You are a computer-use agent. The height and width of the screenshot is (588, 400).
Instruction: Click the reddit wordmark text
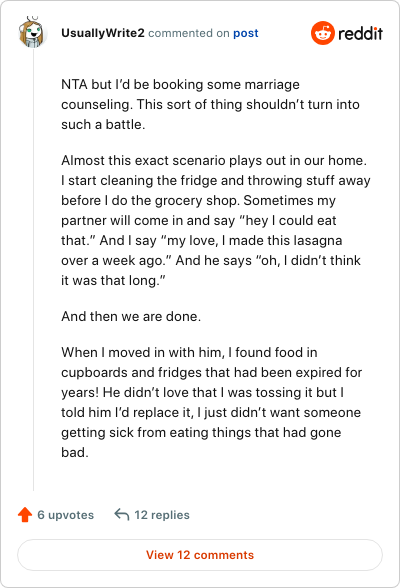click(360, 33)
